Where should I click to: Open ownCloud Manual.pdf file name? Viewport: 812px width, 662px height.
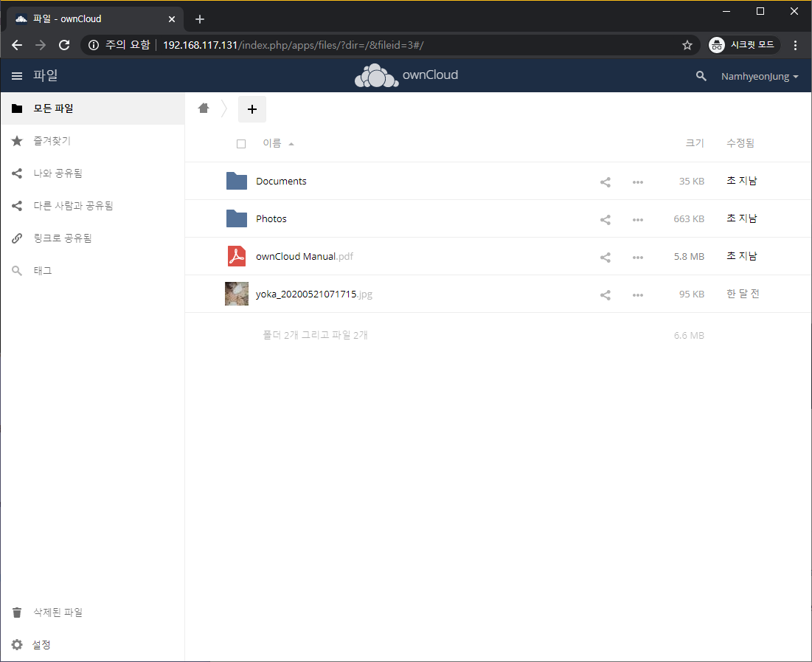click(305, 256)
